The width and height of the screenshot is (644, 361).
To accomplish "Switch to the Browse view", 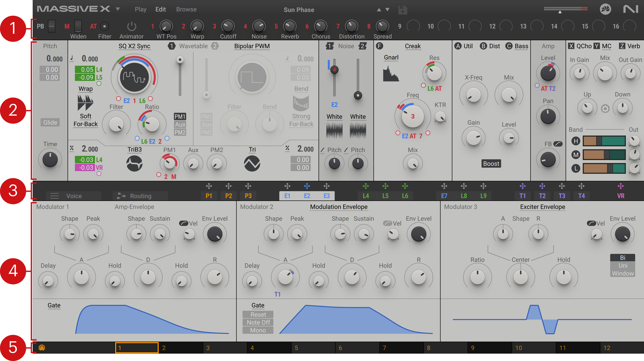I will [x=186, y=10].
